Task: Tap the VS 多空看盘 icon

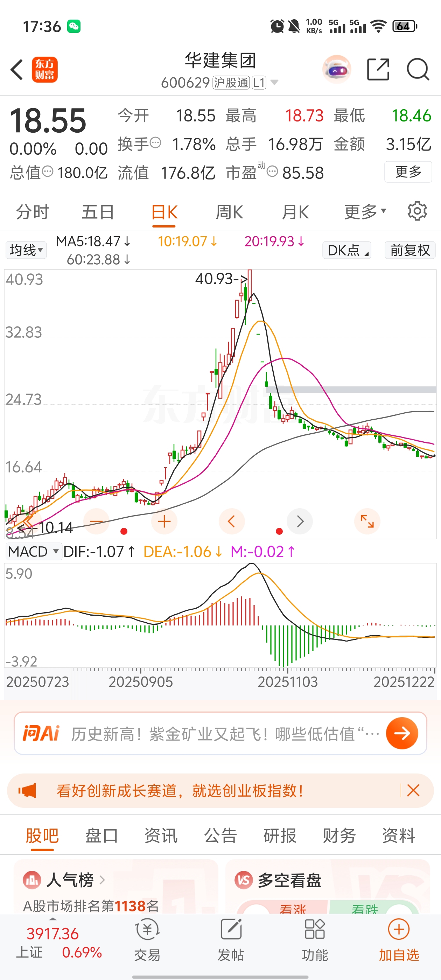Action: tap(244, 880)
